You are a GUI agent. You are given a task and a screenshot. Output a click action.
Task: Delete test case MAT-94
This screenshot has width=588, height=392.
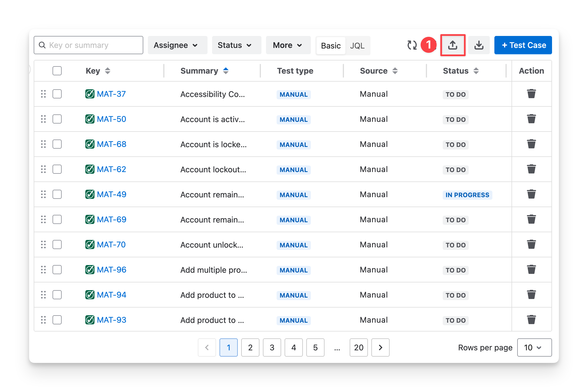click(x=531, y=294)
